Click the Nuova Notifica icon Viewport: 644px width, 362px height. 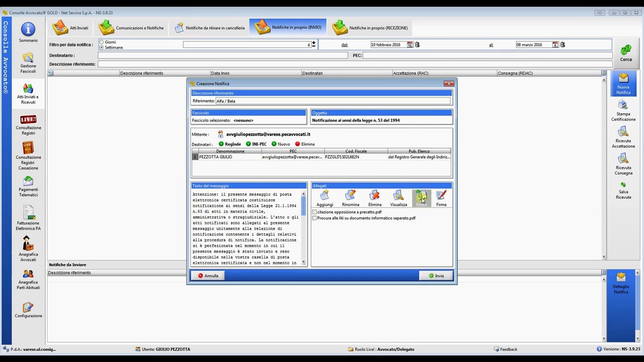(623, 84)
